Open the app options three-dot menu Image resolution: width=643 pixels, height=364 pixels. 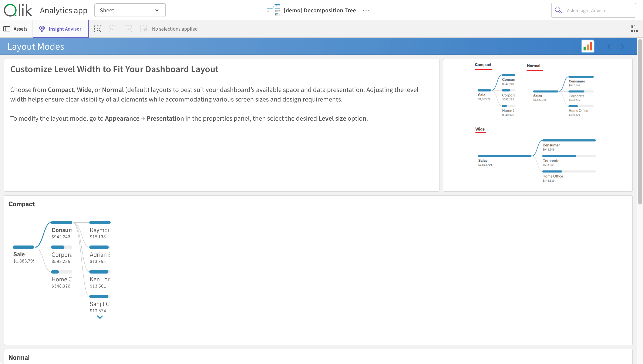[366, 10]
